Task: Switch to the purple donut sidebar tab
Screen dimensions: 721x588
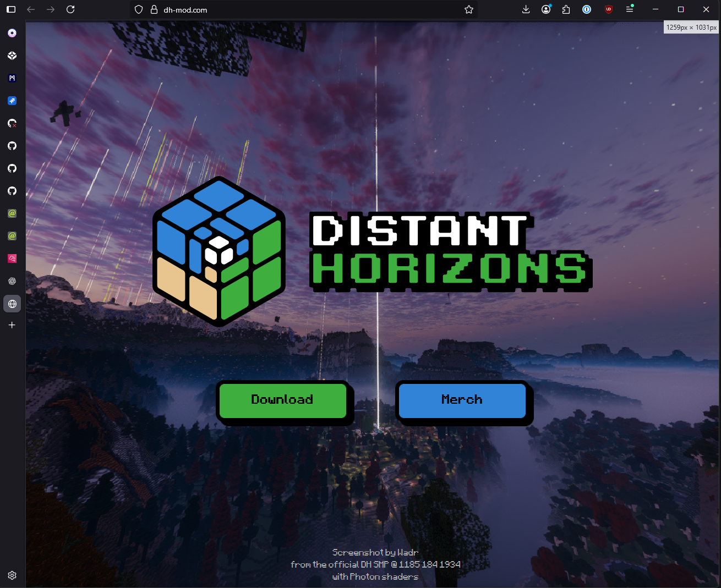Action: (12, 33)
